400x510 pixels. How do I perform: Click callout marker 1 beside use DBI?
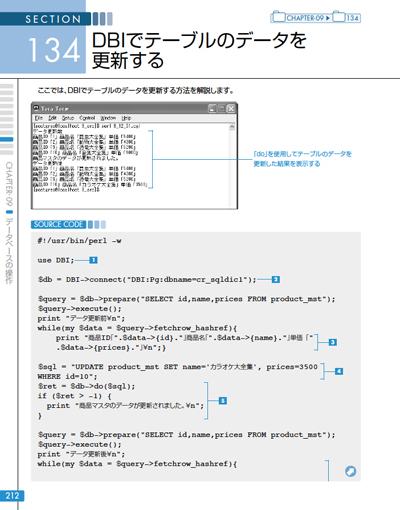coord(93,260)
